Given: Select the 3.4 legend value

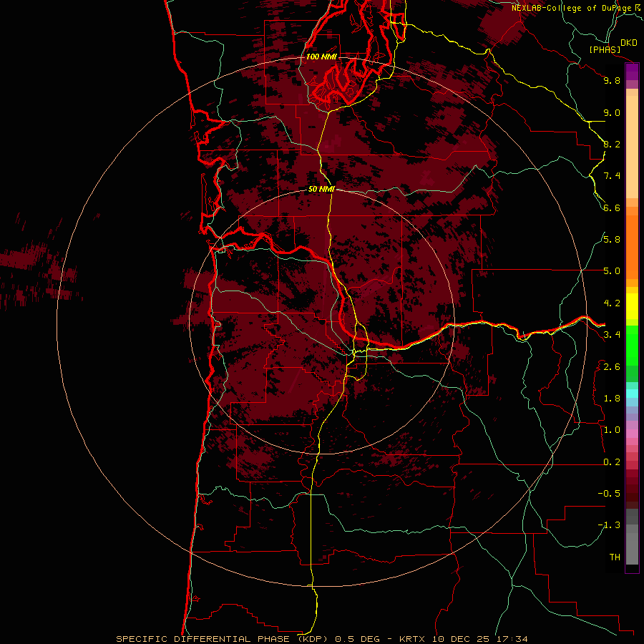Looking at the screenshot, I should pyautogui.click(x=612, y=335).
